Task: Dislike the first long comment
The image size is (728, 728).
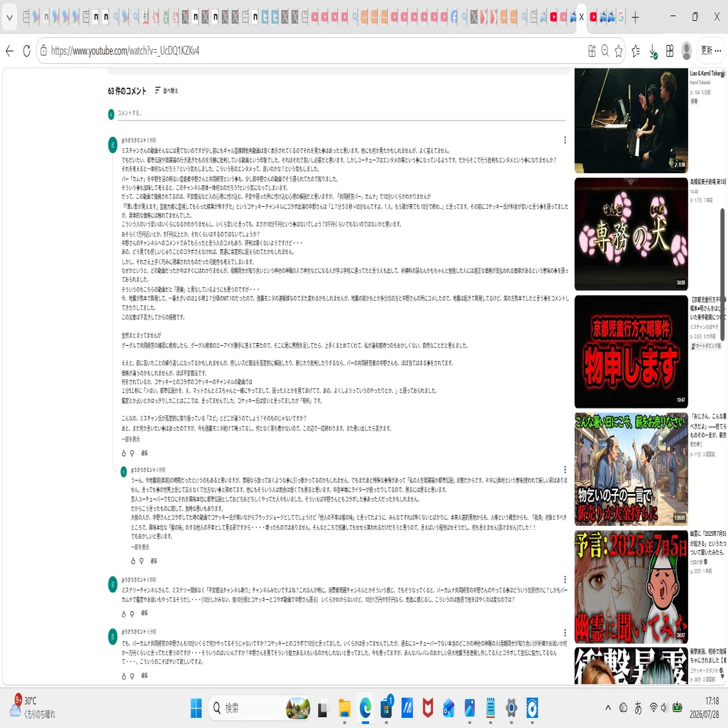Action: pyautogui.click(x=132, y=453)
